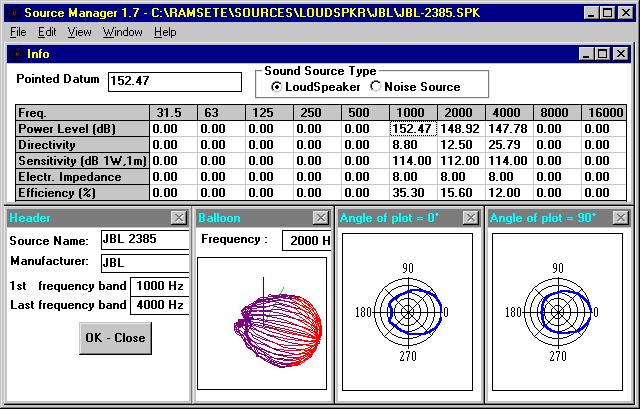Viewport: 640px width, 409px height.
Task: Open the Window menu
Action: (x=122, y=32)
